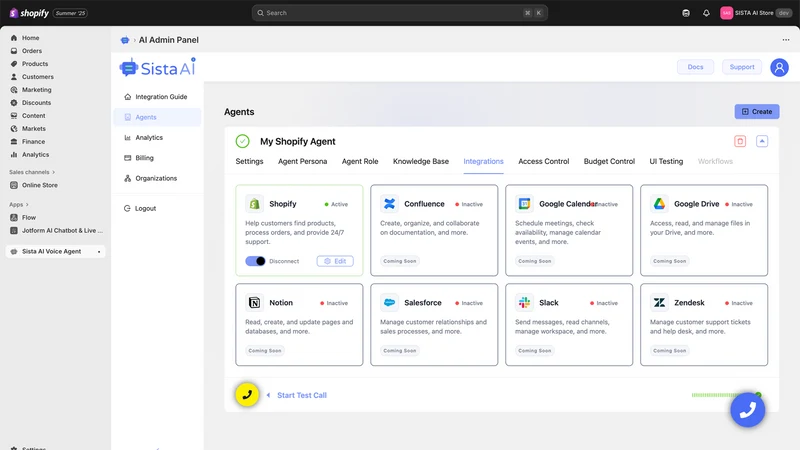Click the Shopify search field

pyautogui.click(x=399, y=13)
